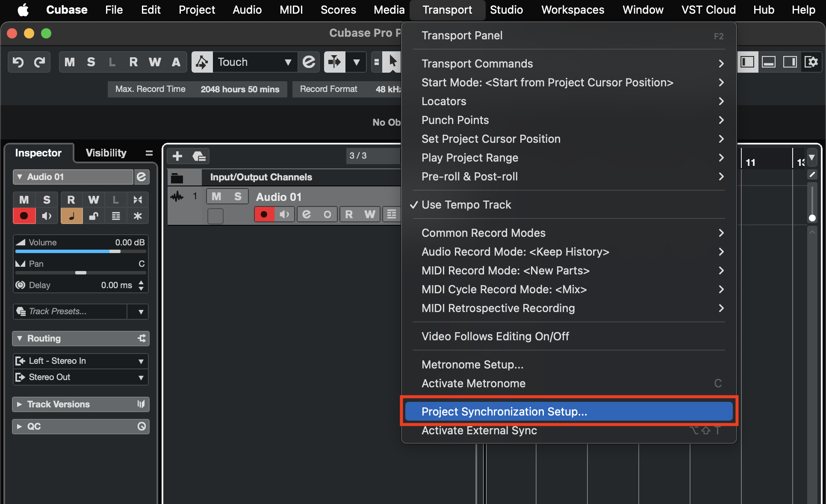Click the Undo arrow in toolbar
This screenshot has width=826, height=504.
coord(18,62)
